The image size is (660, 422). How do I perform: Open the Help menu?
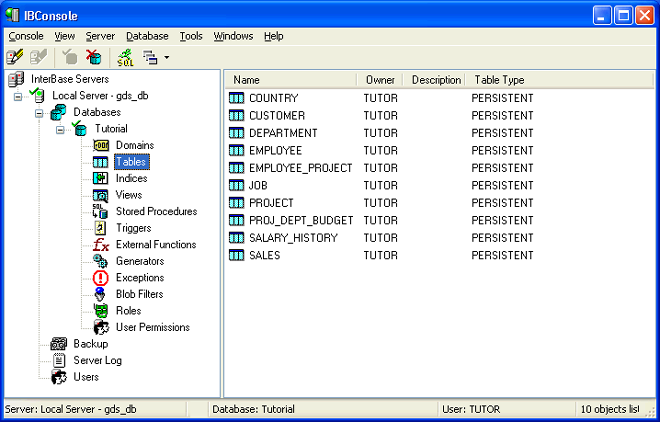tap(274, 36)
